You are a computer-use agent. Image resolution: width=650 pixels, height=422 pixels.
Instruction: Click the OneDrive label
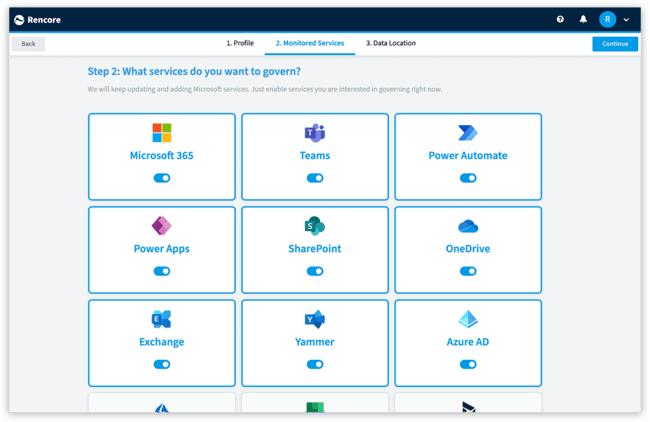468,249
